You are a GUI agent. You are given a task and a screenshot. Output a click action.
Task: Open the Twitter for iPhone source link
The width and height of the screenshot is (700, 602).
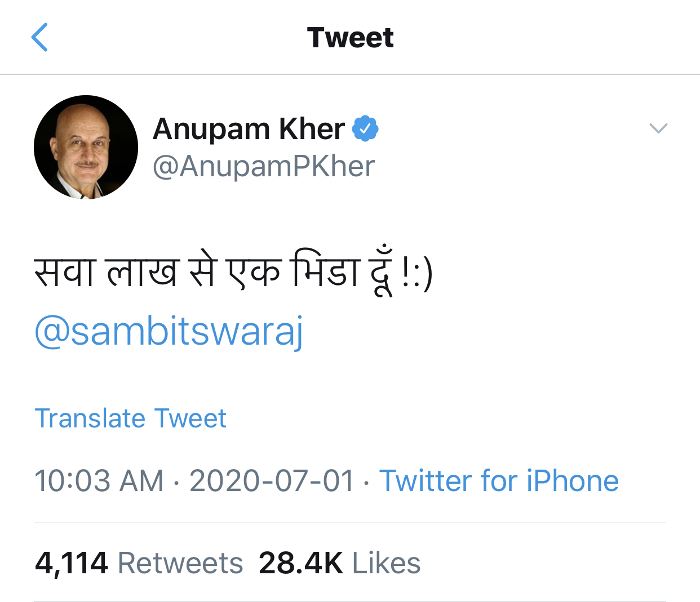coord(499,481)
